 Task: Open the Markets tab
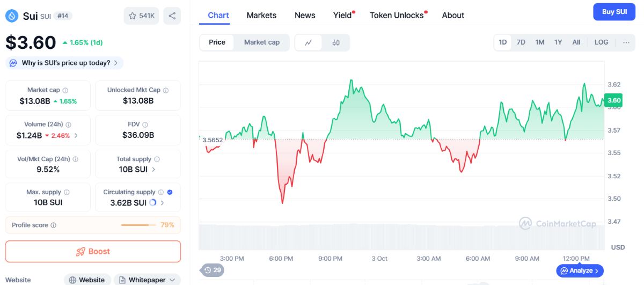pos(261,15)
